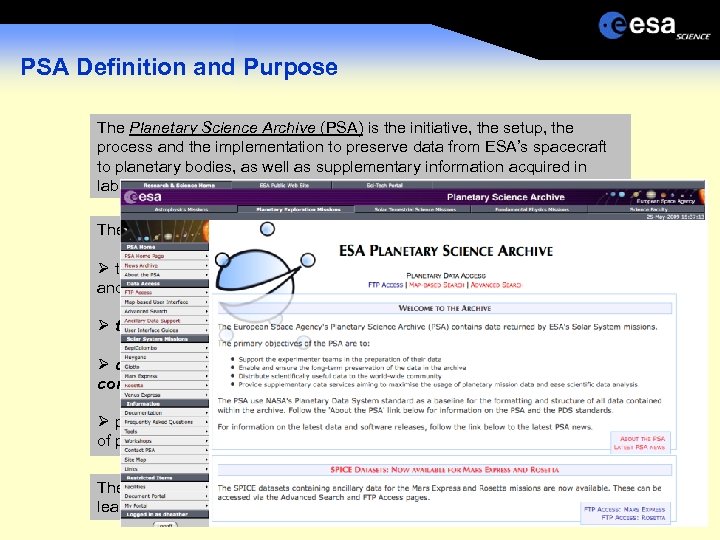Screen dimensions: 720x540
Task: Select the Venus Express mission entry
Action: (165, 394)
